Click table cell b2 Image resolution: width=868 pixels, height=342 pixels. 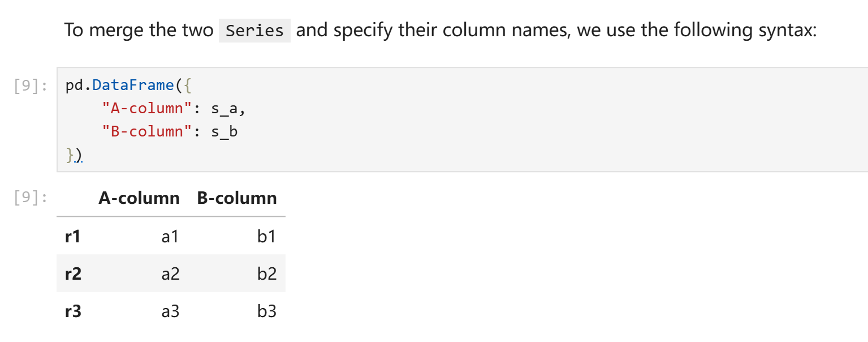click(267, 274)
